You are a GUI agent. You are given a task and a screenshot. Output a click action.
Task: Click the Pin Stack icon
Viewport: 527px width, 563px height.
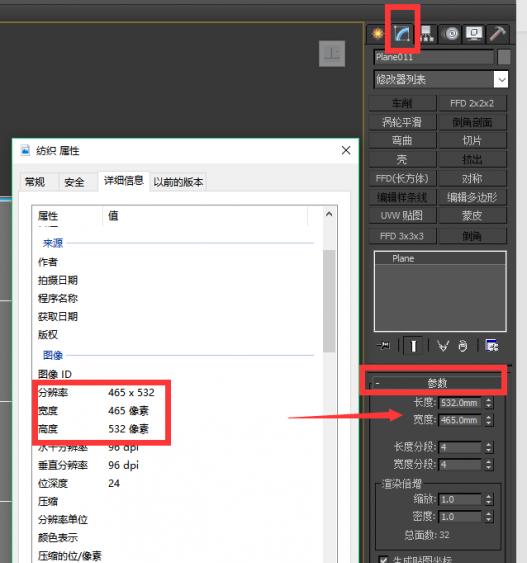point(384,346)
